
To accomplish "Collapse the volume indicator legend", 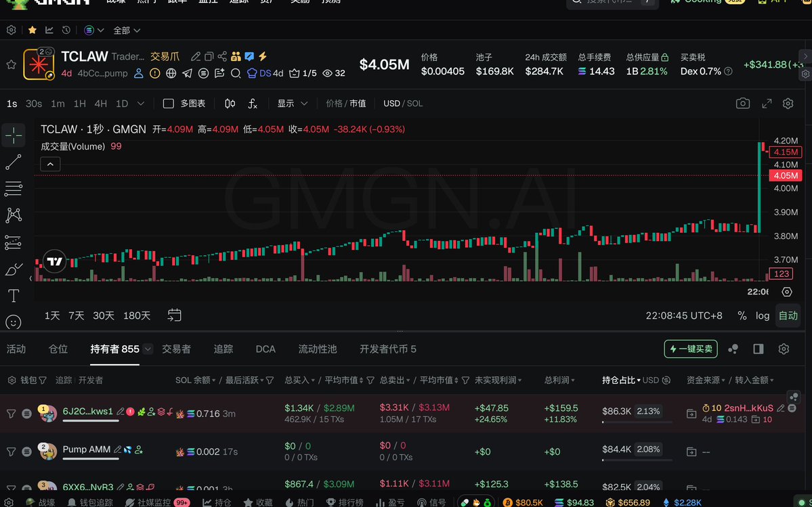I will coord(50,164).
